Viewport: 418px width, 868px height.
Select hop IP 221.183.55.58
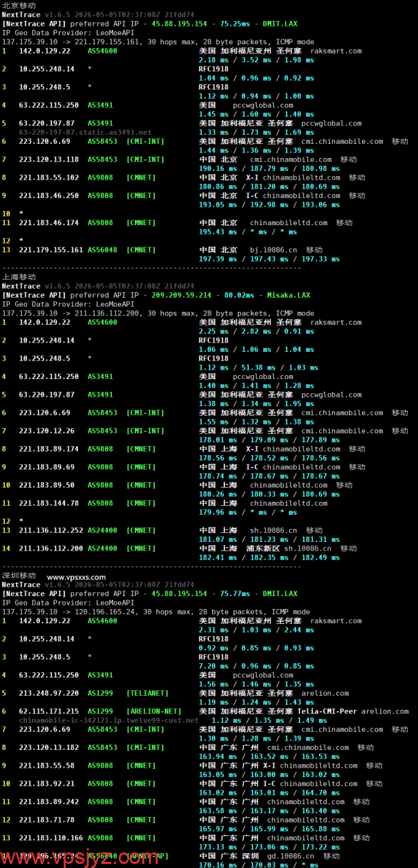tap(47, 766)
